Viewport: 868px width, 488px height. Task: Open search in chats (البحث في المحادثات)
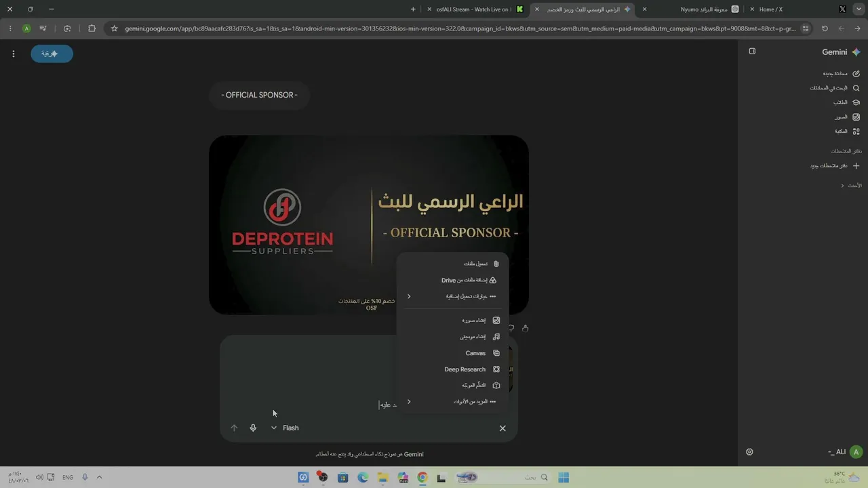click(835, 88)
